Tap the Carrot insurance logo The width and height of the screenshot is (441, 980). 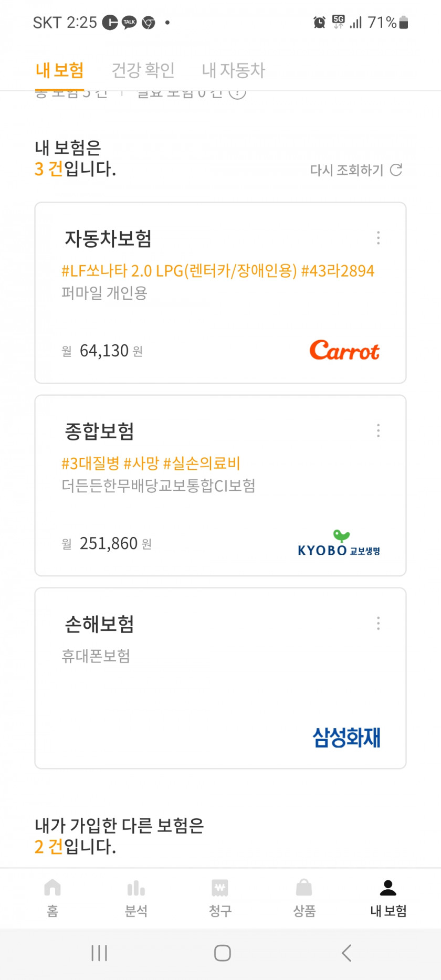coord(344,350)
